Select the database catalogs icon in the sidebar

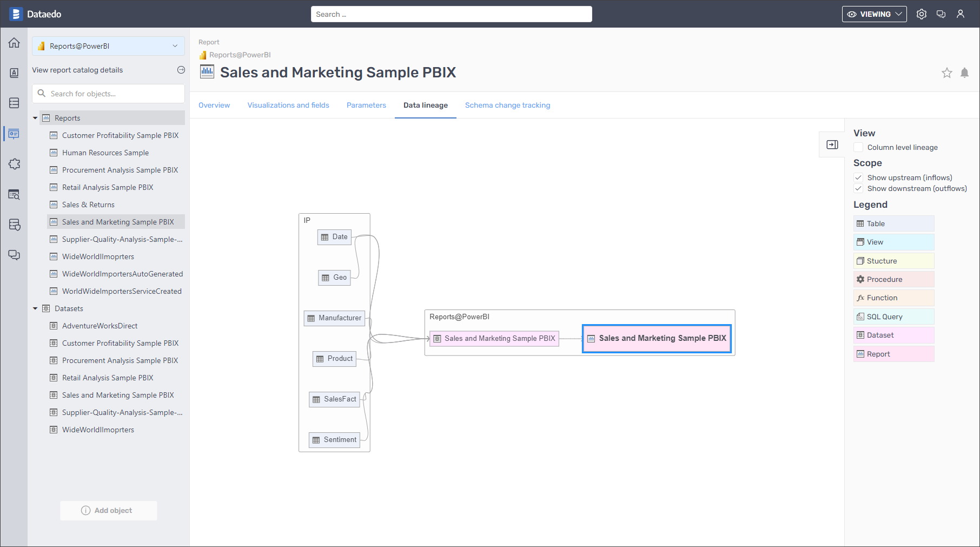point(14,102)
